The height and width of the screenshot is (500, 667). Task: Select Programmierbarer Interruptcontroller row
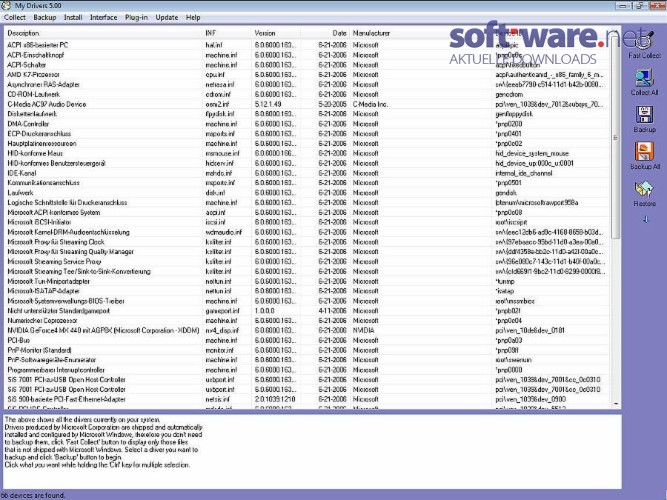(x=306, y=370)
